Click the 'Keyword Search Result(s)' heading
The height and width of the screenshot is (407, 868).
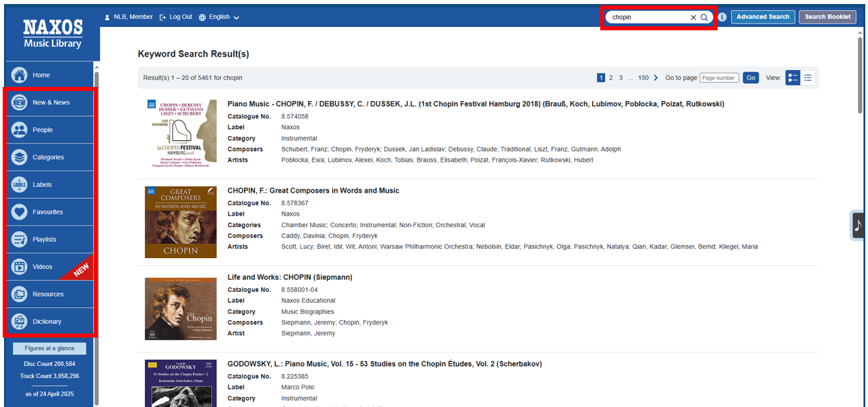click(x=194, y=54)
